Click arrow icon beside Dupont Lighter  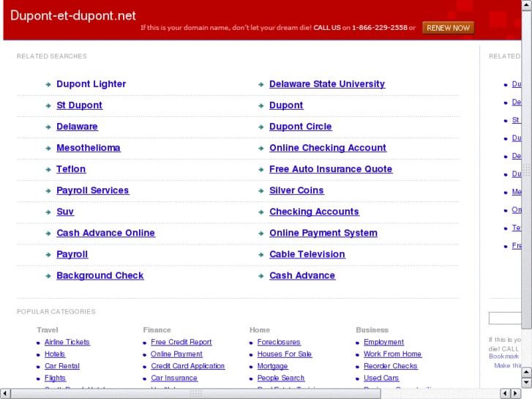pyautogui.click(x=48, y=84)
